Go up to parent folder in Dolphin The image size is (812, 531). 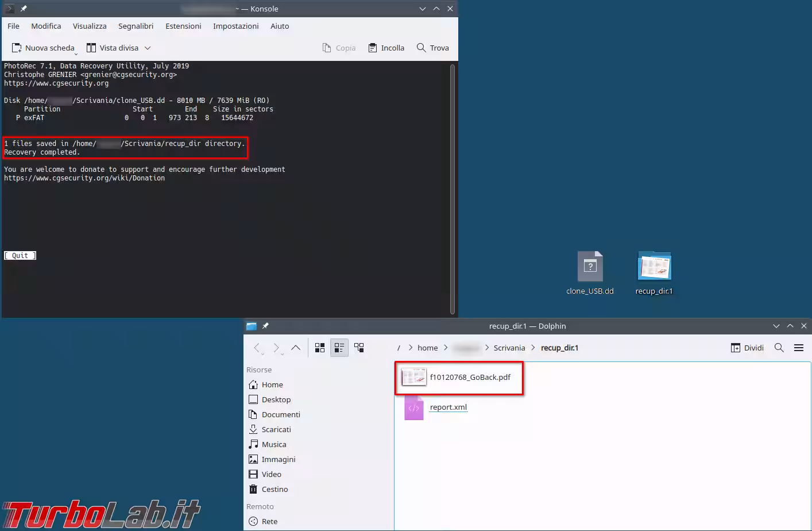pos(296,348)
